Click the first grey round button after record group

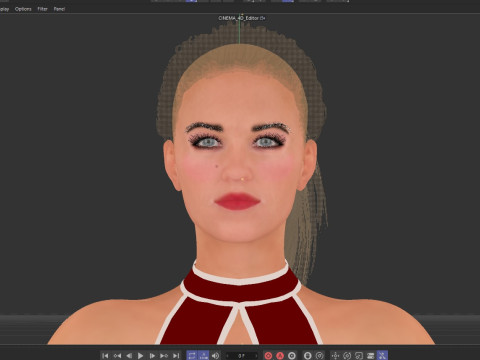pos(308,356)
